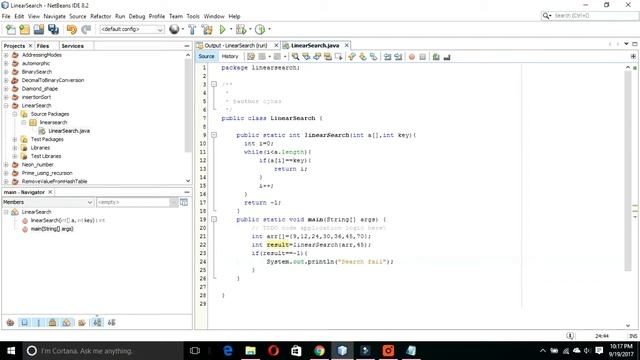Toggle Highlight Search in editor toolbar
640x360 pixels.
click(x=328, y=57)
